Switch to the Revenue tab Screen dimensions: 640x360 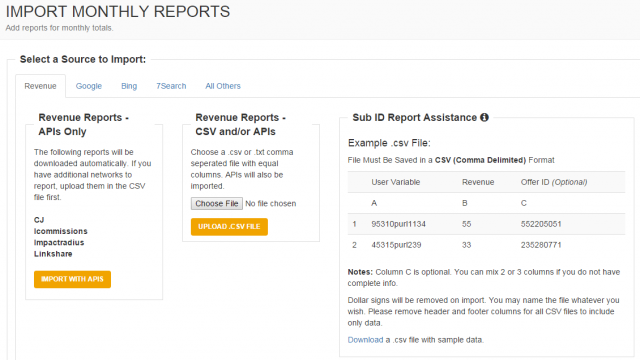coord(40,86)
